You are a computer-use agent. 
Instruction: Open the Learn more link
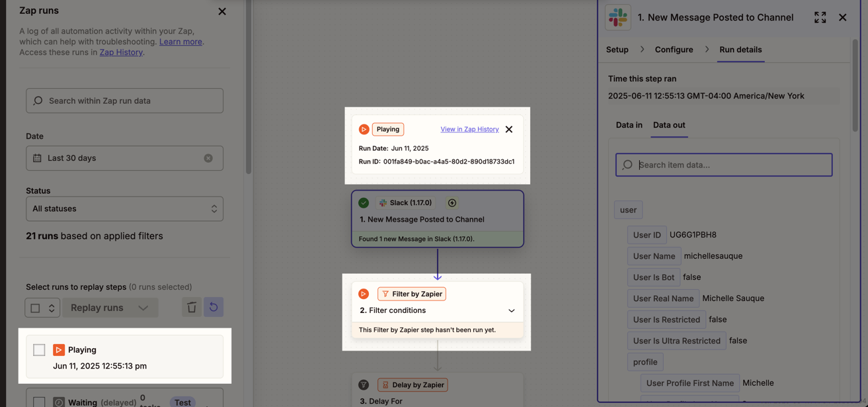pos(180,41)
